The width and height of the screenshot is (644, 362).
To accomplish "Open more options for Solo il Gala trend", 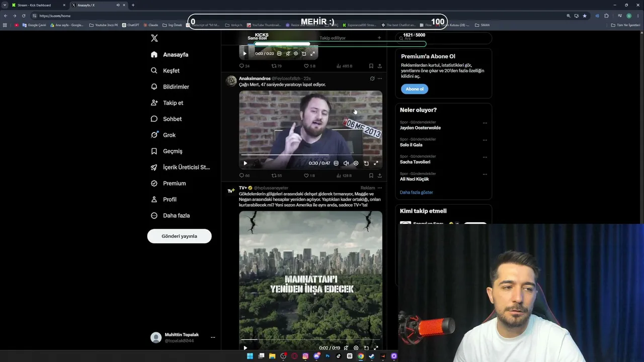I will coord(485,140).
